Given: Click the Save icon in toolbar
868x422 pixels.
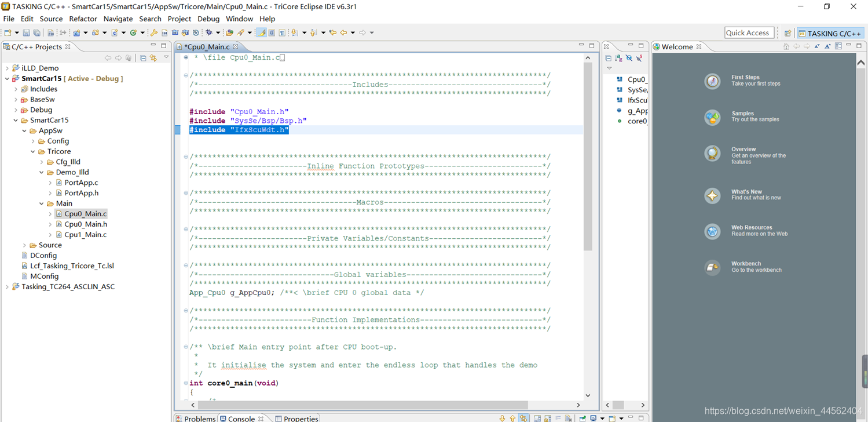Looking at the screenshot, I should pyautogui.click(x=26, y=33).
